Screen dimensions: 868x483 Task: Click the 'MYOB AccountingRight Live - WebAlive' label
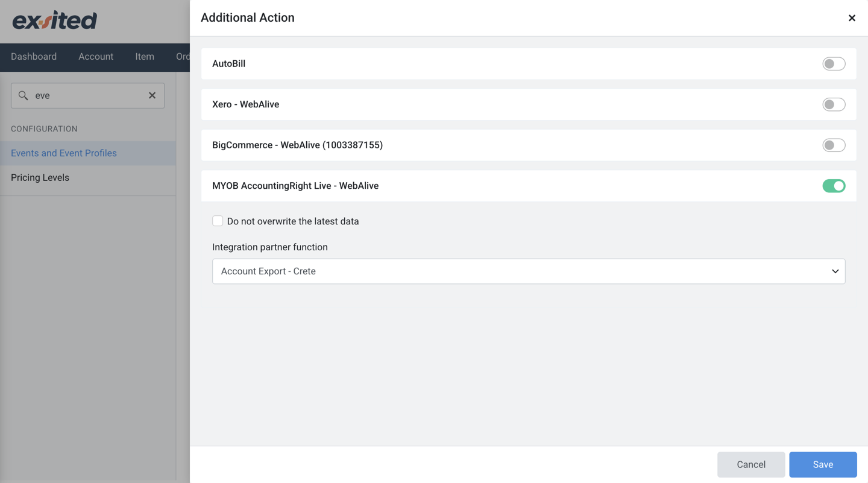[295, 186]
